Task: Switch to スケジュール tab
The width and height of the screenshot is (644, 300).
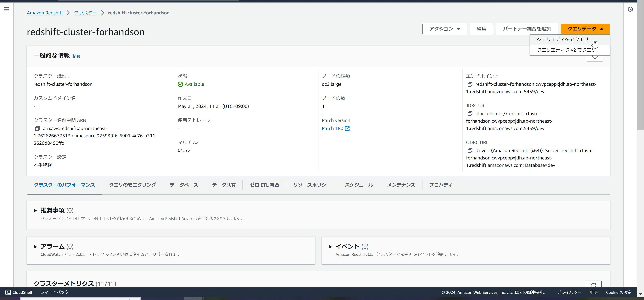Action: 359,185
